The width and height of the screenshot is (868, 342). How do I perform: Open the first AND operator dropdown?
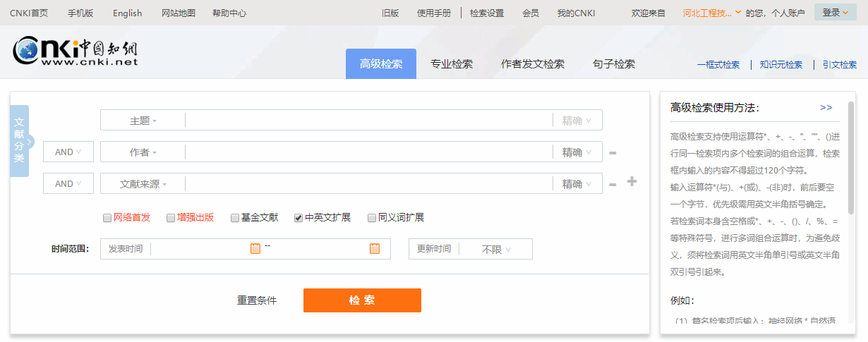click(68, 152)
